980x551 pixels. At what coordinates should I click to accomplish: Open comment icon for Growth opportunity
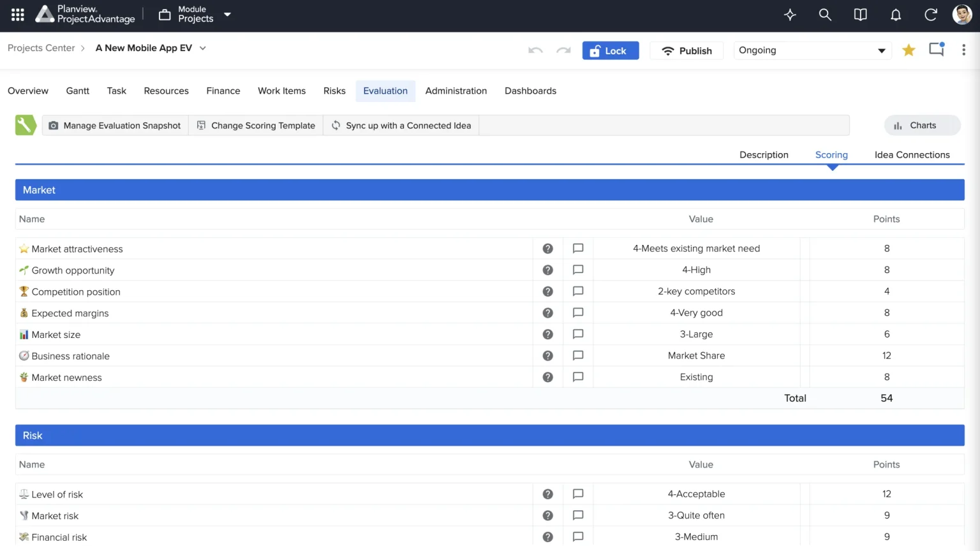pos(578,270)
